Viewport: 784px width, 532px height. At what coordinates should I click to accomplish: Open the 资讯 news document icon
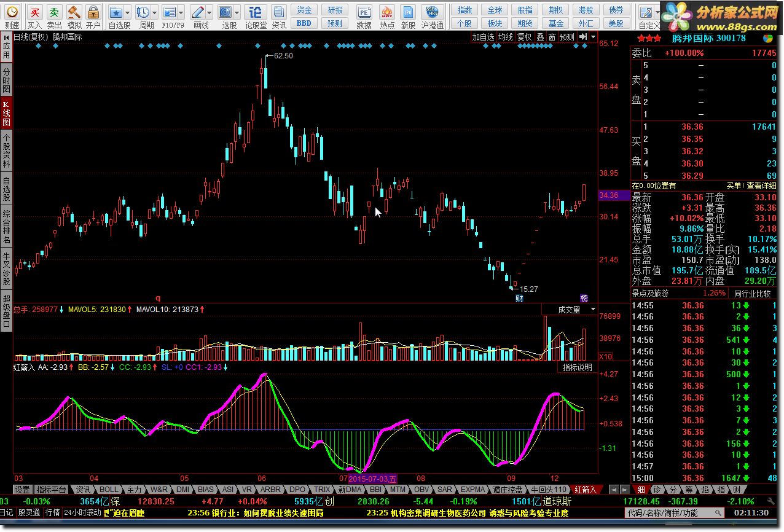[279, 12]
